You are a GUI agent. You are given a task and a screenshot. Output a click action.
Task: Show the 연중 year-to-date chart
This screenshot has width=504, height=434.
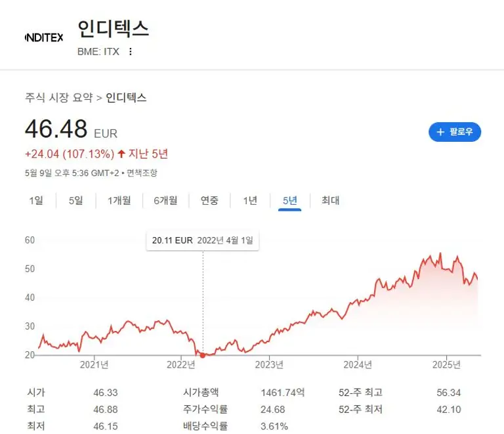[209, 201]
